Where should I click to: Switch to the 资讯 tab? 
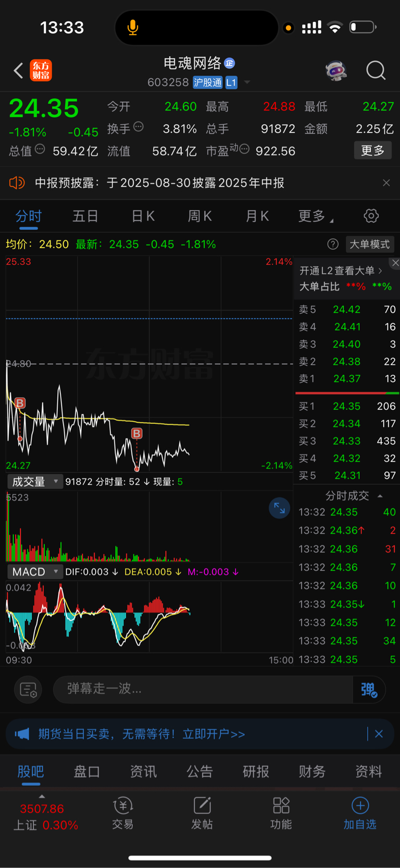tap(143, 772)
